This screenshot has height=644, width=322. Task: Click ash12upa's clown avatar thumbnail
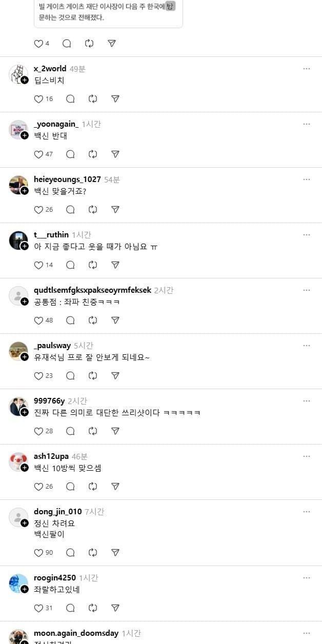(17, 461)
